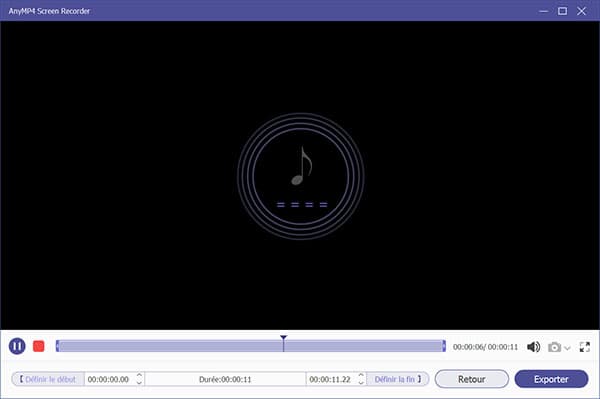600x399 pixels.
Task: Open the camera snapshot dropdown arrow
Action: coord(567,348)
